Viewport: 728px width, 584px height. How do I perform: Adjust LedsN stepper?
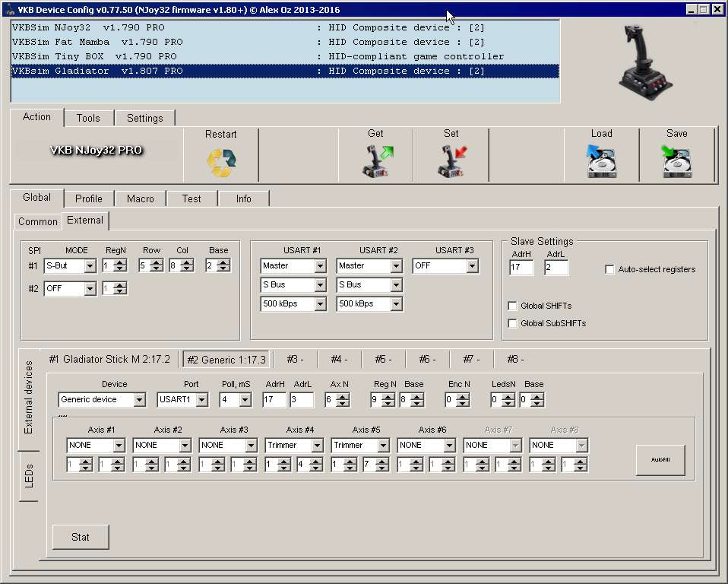pyautogui.click(x=508, y=399)
